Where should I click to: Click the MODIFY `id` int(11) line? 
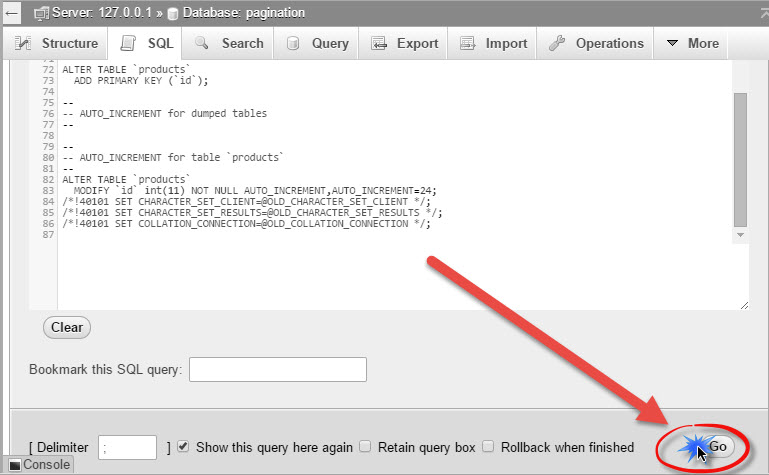click(x=255, y=191)
